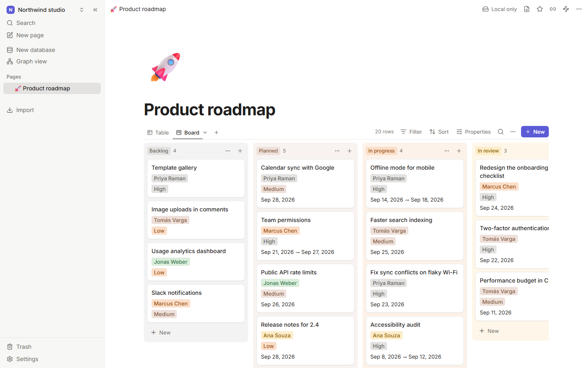Add a new card at the bottom of Backlog
588x368 pixels.
click(196, 332)
